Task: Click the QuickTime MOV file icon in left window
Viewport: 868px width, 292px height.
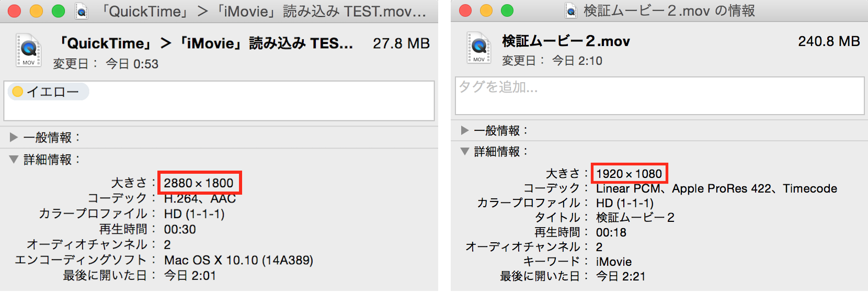Action: pyautogui.click(x=28, y=50)
